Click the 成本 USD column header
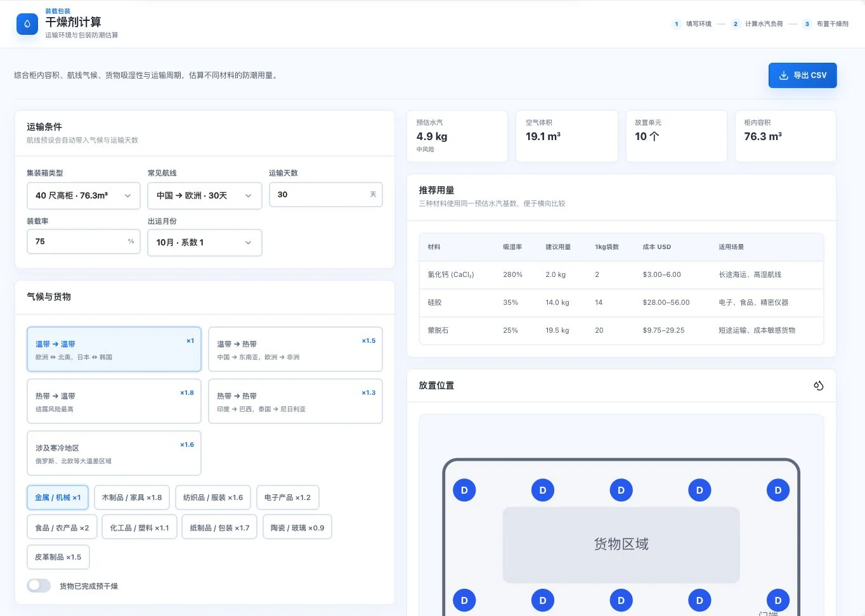865x616 pixels. pyautogui.click(x=657, y=247)
